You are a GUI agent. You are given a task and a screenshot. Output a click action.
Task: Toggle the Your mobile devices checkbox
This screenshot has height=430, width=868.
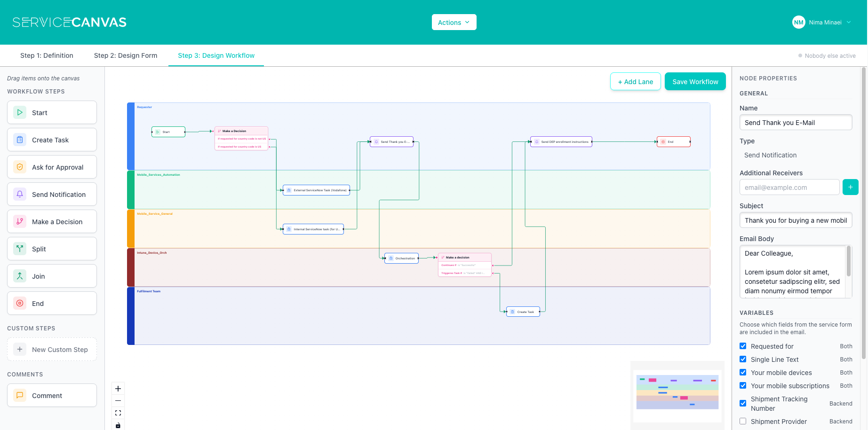[743, 373]
